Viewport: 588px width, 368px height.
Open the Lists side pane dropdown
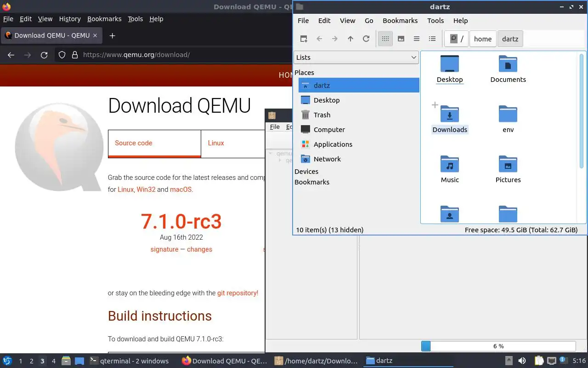point(356,57)
